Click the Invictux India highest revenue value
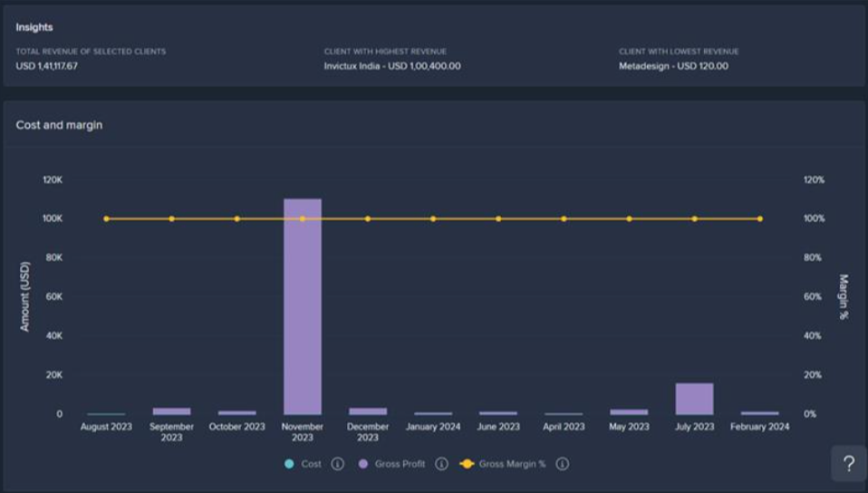This screenshot has height=493, width=868. [392, 66]
